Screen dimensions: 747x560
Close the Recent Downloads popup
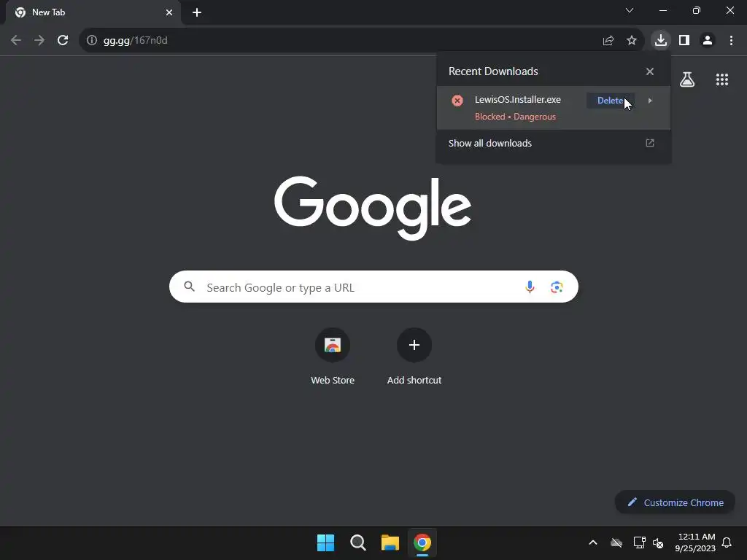(x=650, y=71)
